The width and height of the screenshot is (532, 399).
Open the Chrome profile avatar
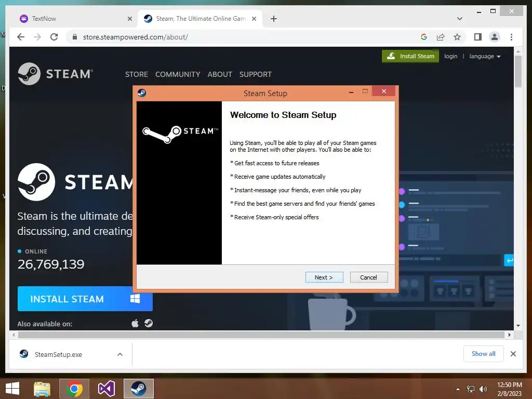tap(495, 37)
